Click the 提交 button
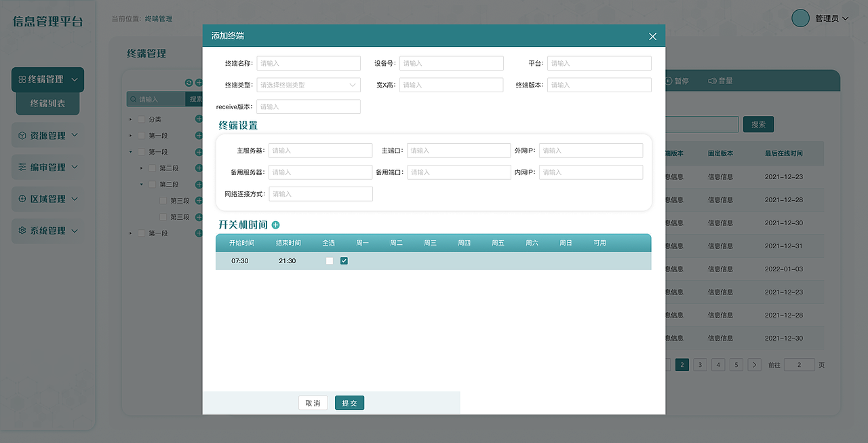868x443 pixels. pyautogui.click(x=349, y=403)
